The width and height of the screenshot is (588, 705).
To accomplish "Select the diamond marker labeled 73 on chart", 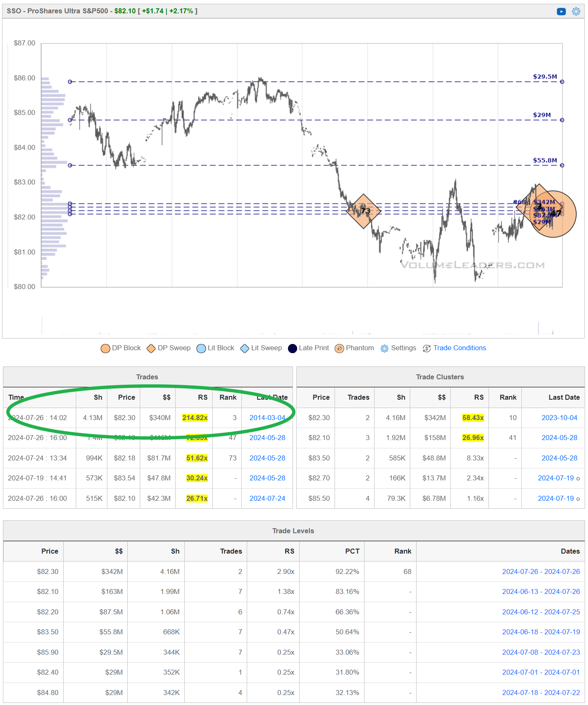I will (x=364, y=211).
